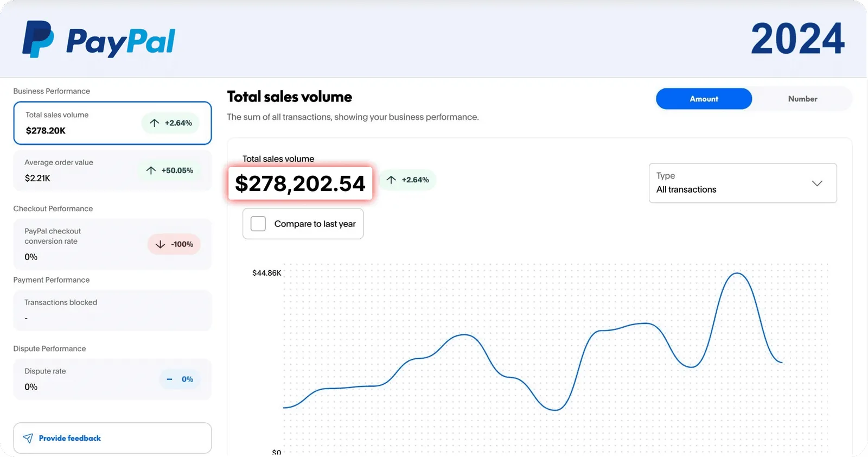Switch to the Amount tab
This screenshot has height=457, width=868.
[704, 99]
